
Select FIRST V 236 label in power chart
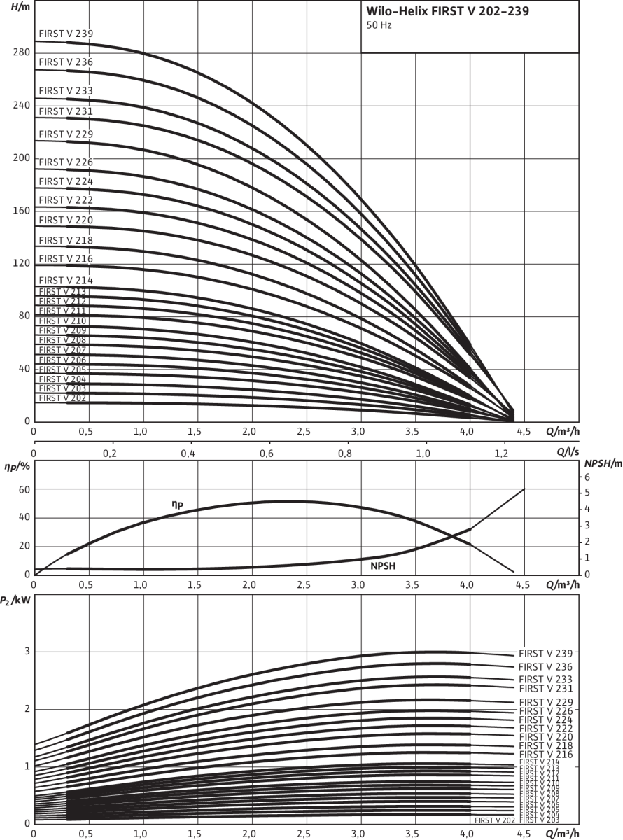coord(546,667)
